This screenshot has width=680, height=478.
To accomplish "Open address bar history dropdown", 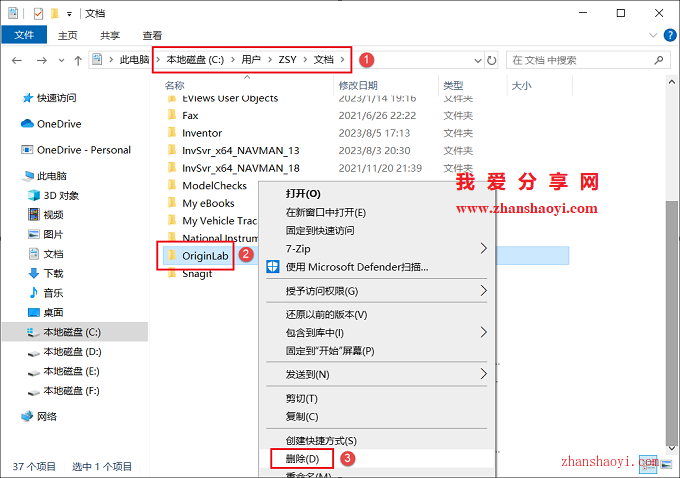I will click(478, 60).
